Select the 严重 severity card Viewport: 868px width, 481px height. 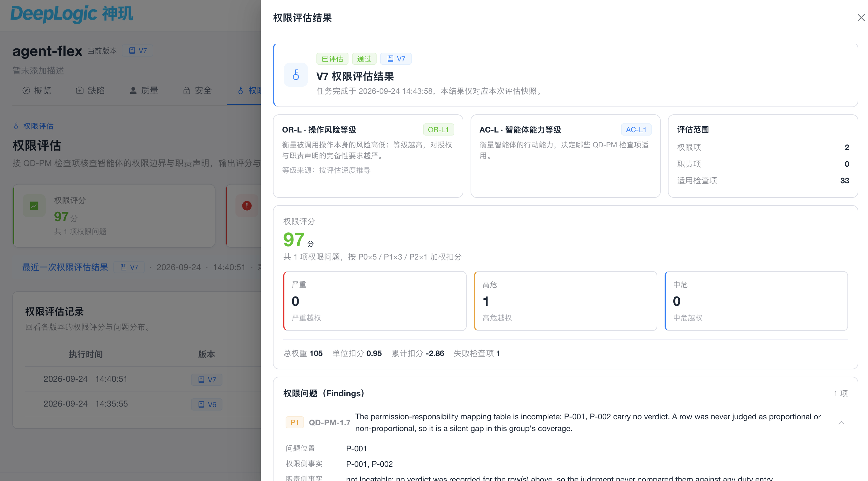pyautogui.click(x=375, y=301)
